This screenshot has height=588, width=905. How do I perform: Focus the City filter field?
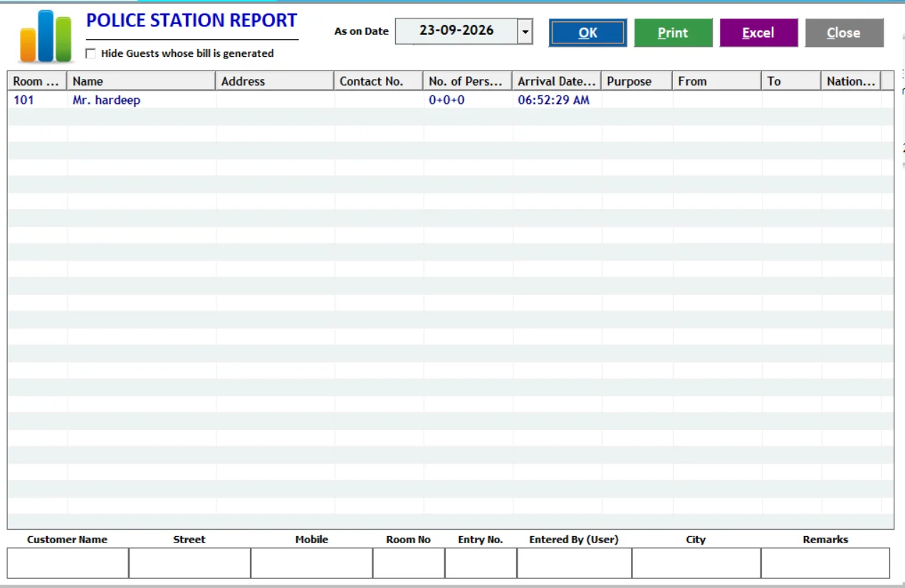pos(696,563)
